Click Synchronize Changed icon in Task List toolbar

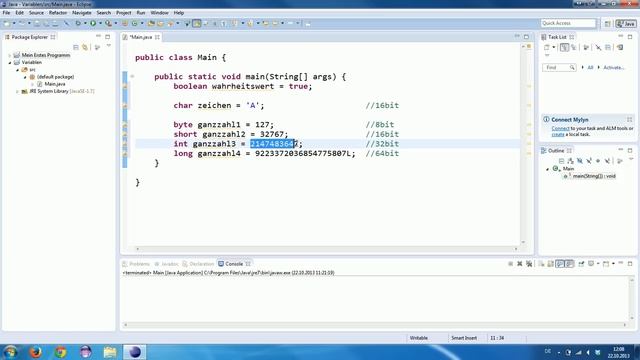[x=620, y=47]
